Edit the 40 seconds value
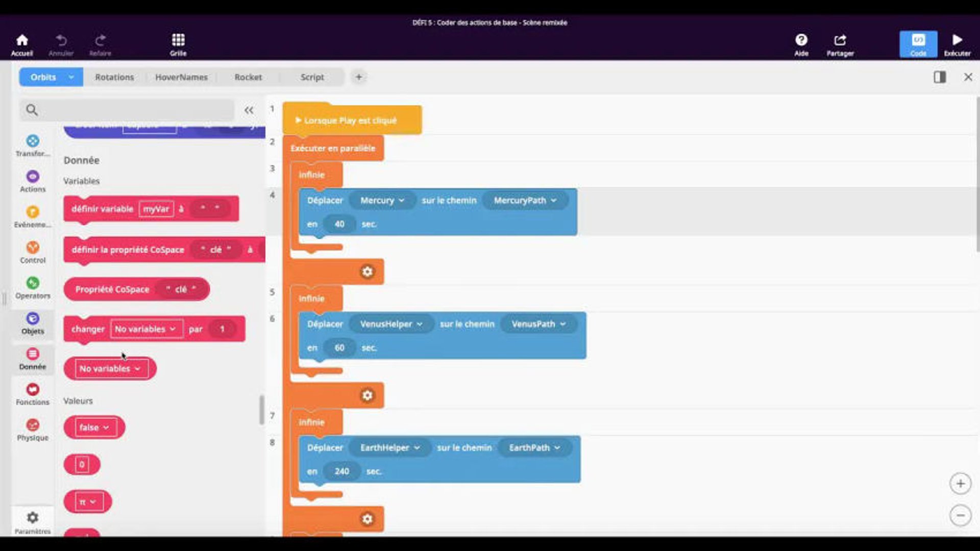The width and height of the screenshot is (980, 551). pos(339,224)
